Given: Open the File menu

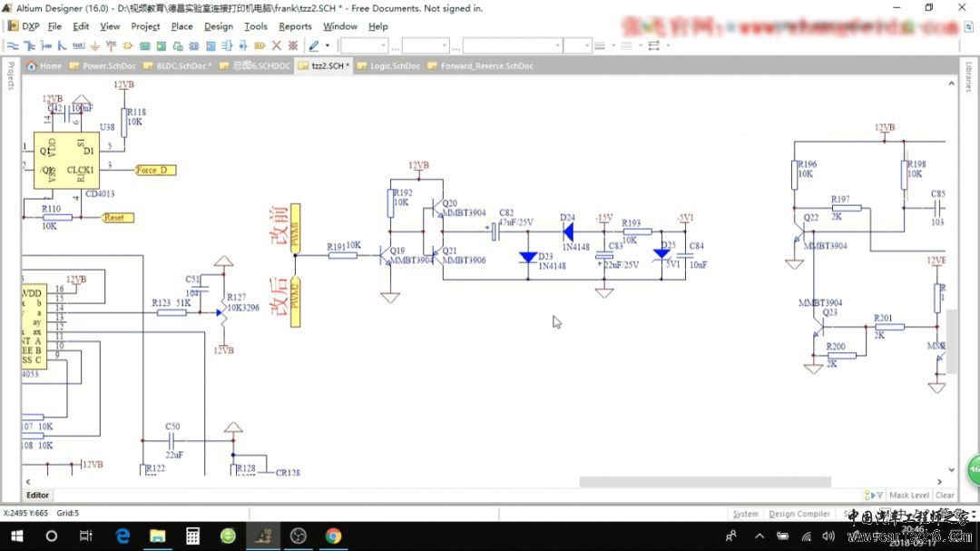Looking at the screenshot, I should click(x=54, y=26).
